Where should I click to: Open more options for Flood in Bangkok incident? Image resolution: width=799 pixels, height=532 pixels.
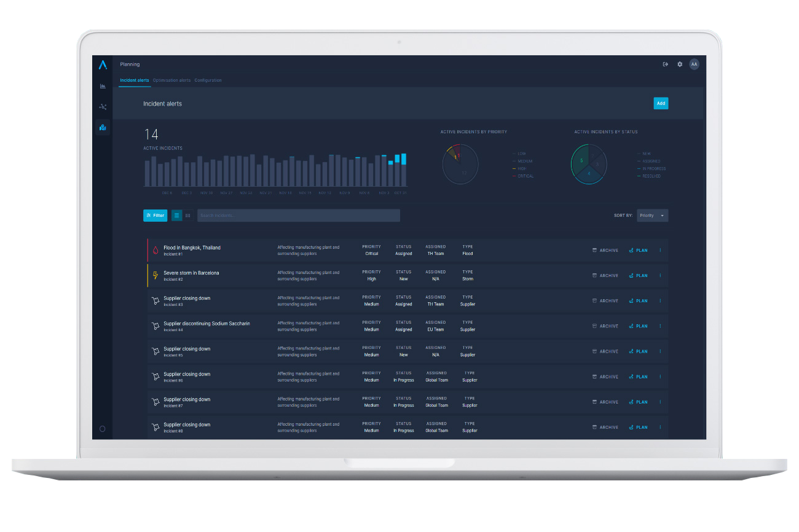[660, 251]
